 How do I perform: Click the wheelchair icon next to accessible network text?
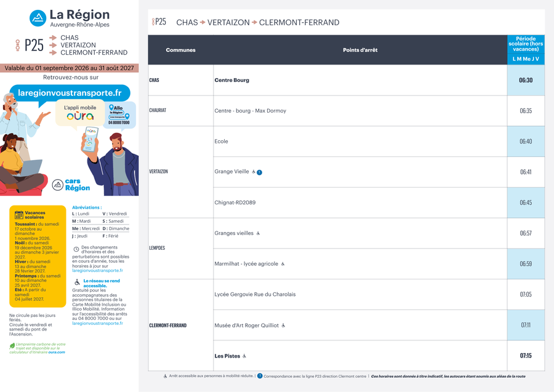tap(77, 282)
